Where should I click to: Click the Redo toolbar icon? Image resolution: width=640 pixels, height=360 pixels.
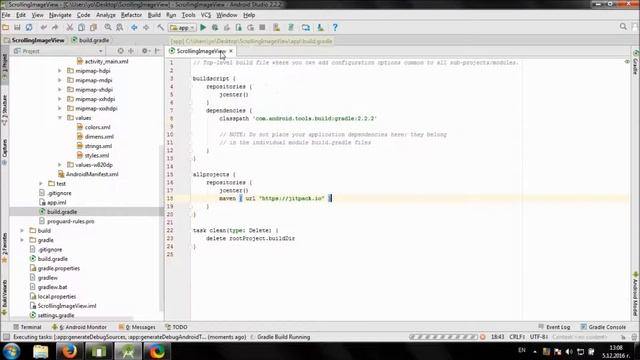click(x=55, y=27)
